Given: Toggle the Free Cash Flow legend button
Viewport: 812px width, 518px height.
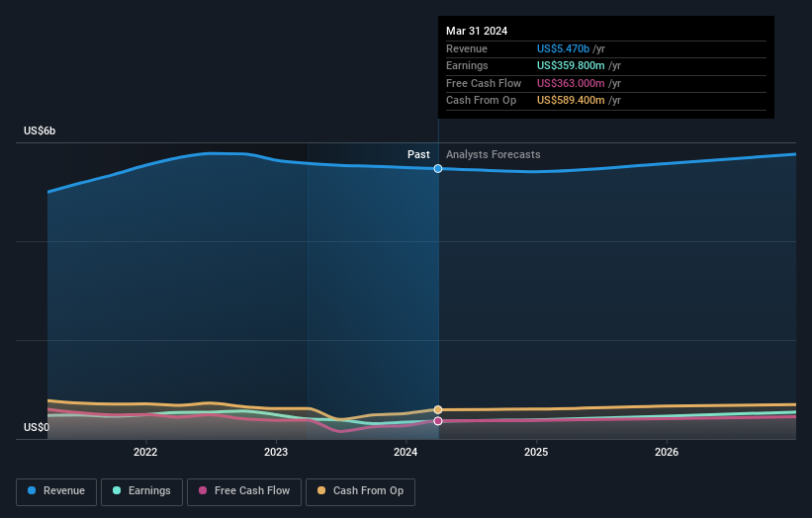Looking at the screenshot, I should [244, 491].
